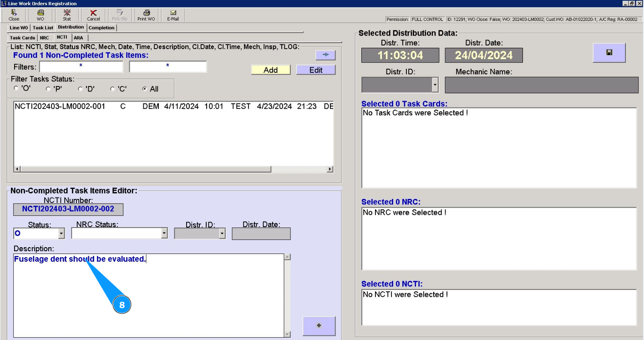
Task: Open the WO toolbar icon
Action: coord(41,15)
